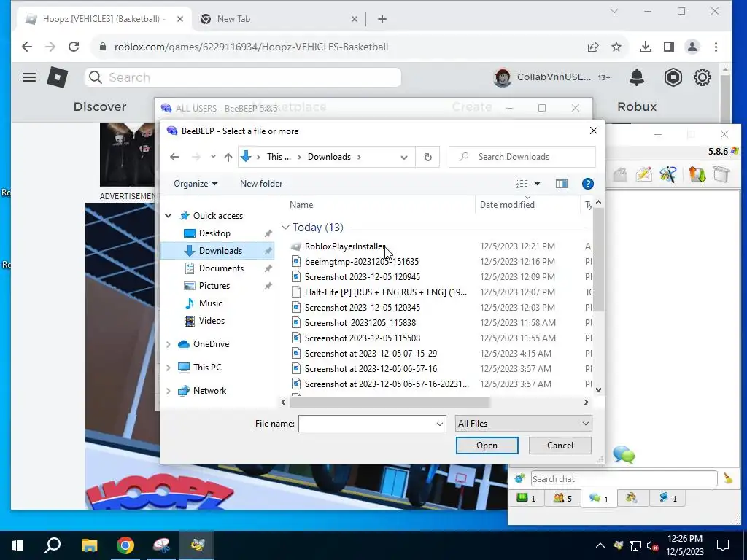This screenshot has width=747, height=560.
Task: Switch to BeeBEEP users tab showing 5
Action: (562, 498)
